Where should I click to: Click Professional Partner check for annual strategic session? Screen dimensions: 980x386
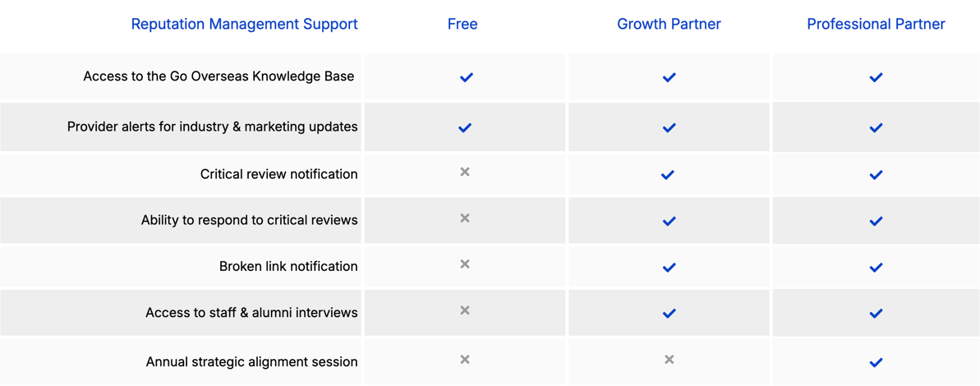click(x=876, y=362)
